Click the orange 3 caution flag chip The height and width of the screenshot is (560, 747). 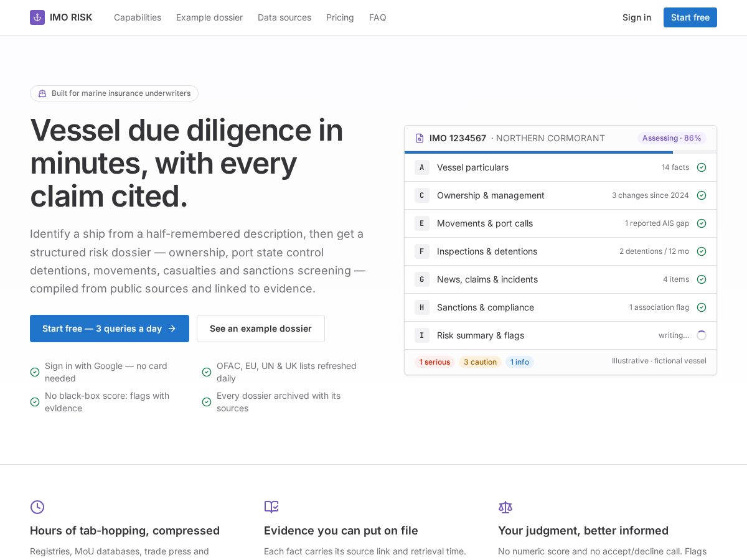pyautogui.click(x=480, y=362)
